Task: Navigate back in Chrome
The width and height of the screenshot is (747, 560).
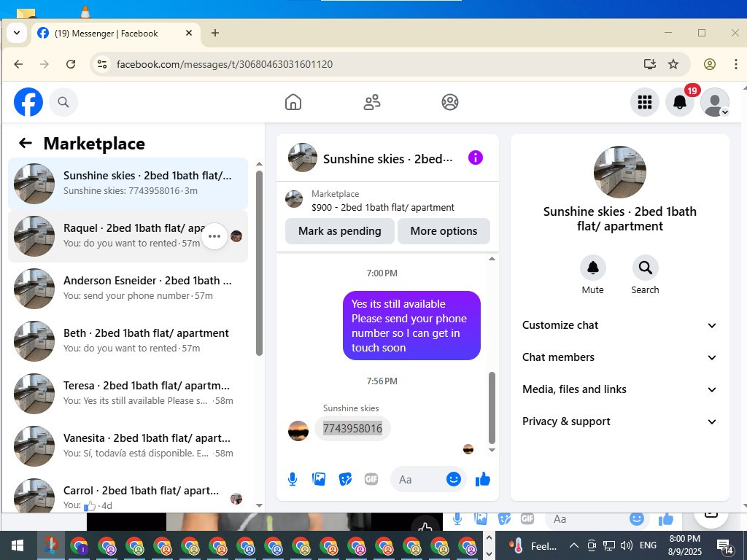Action: point(18,64)
